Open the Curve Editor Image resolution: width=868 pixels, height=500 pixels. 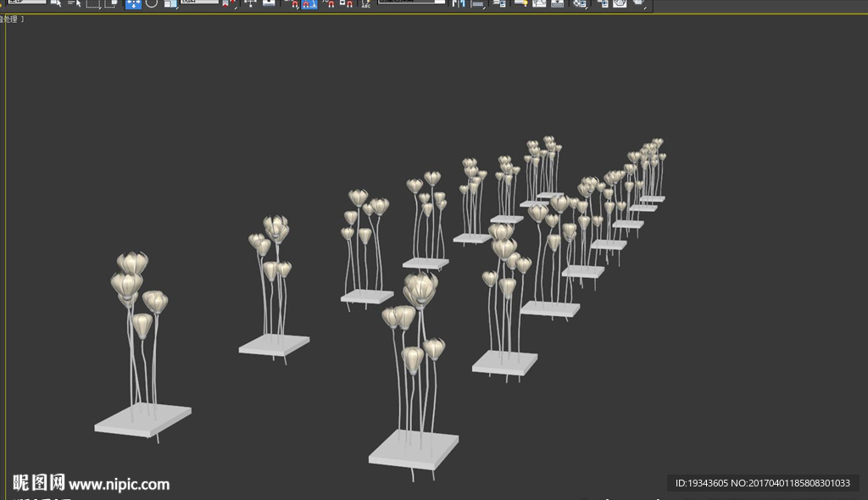tap(539, 3)
